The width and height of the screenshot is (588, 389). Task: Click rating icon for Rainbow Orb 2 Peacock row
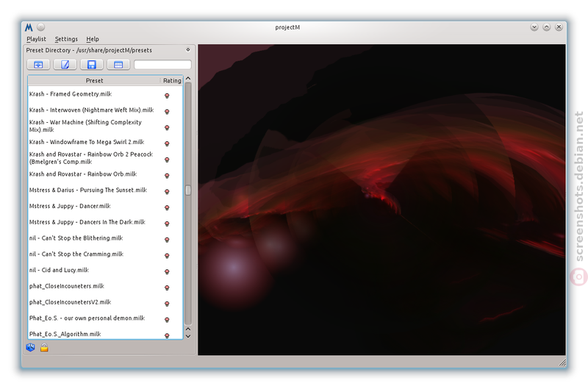167,160
